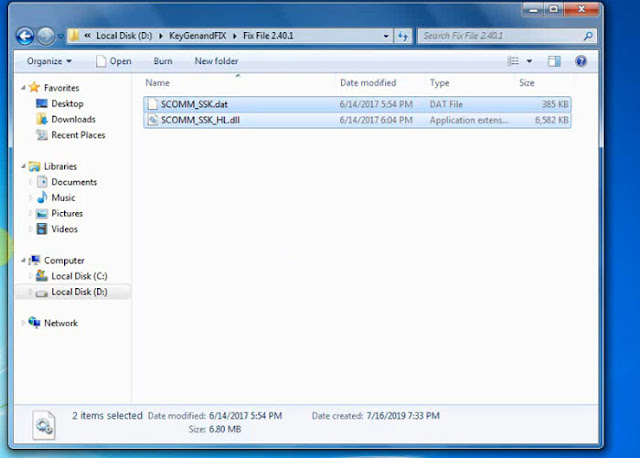Expand the Documents library node

click(x=30, y=182)
